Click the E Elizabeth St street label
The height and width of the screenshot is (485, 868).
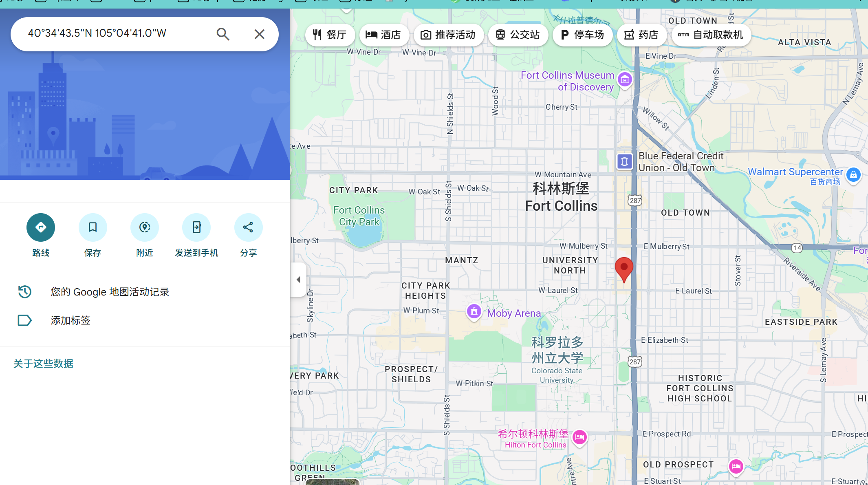click(x=665, y=340)
